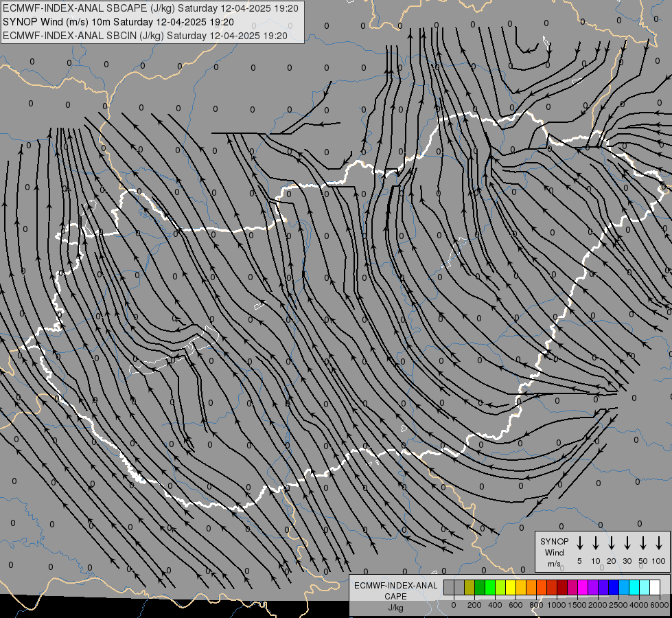Pick the cyan swatch left of 4000
This screenshot has height=618, width=672.
click(634, 587)
